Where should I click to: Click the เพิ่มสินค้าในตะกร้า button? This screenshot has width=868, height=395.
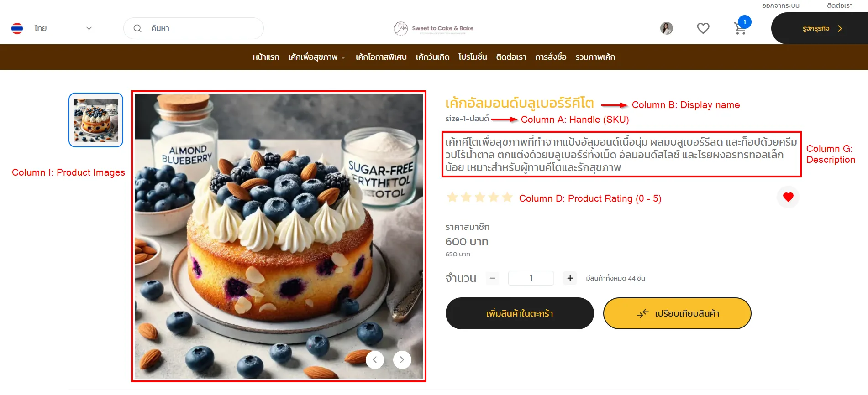coord(520,313)
